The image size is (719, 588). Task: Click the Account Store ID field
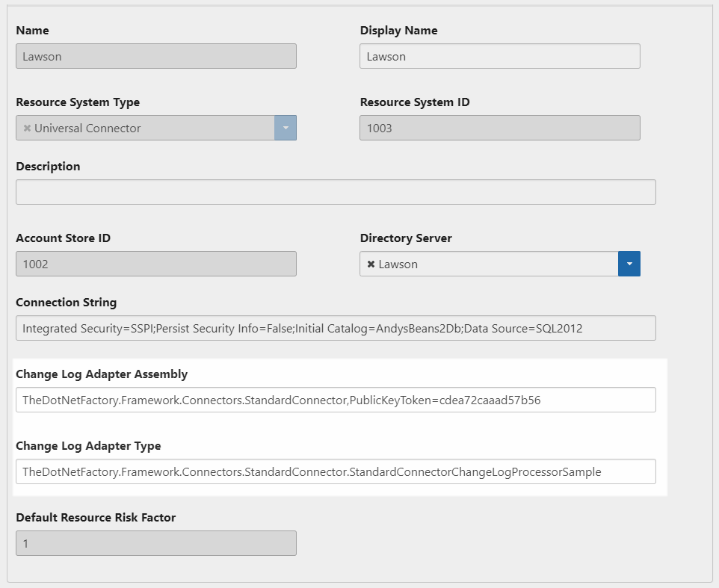(x=155, y=264)
